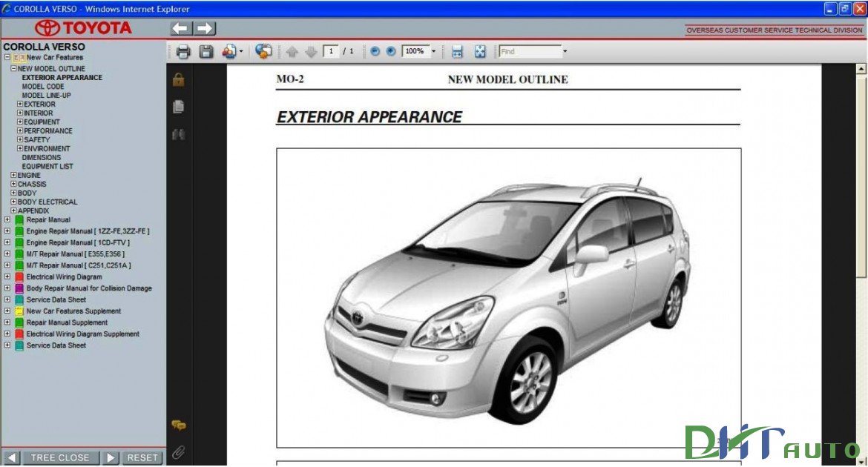Image resolution: width=868 pixels, height=467 pixels.
Task: Open Repair Manual Supplement entry
Action: click(x=67, y=322)
